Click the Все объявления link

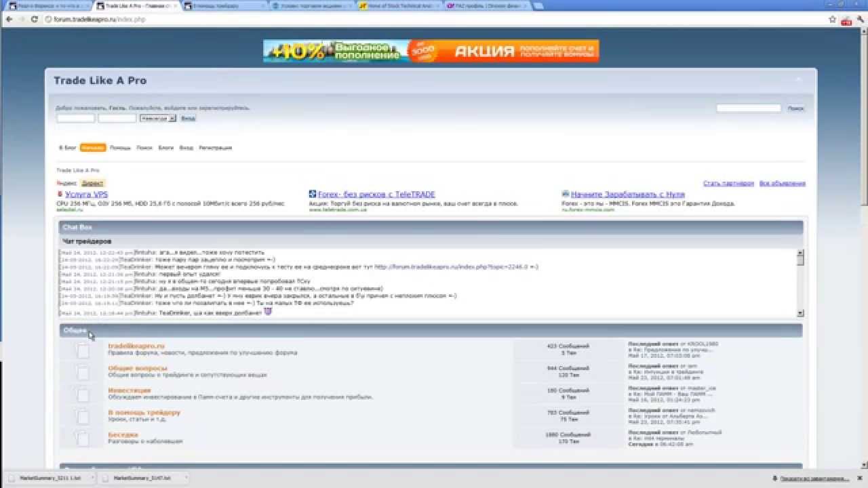[783, 184]
